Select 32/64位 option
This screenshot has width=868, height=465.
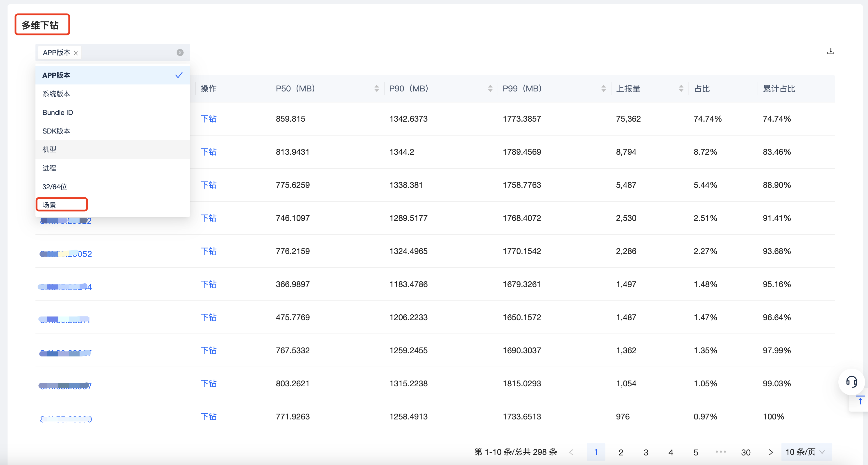coord(112,187)
